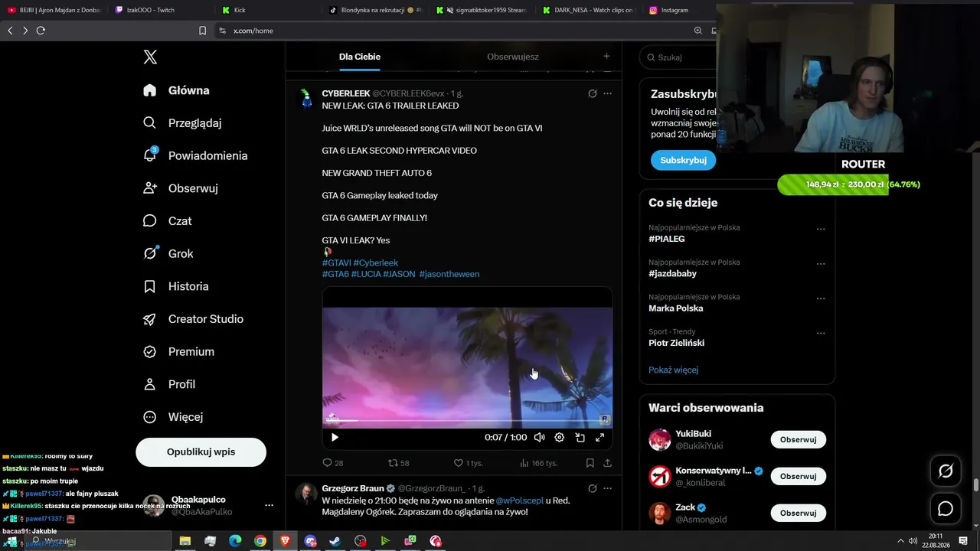Launch Steam from the taskbar

335,541
